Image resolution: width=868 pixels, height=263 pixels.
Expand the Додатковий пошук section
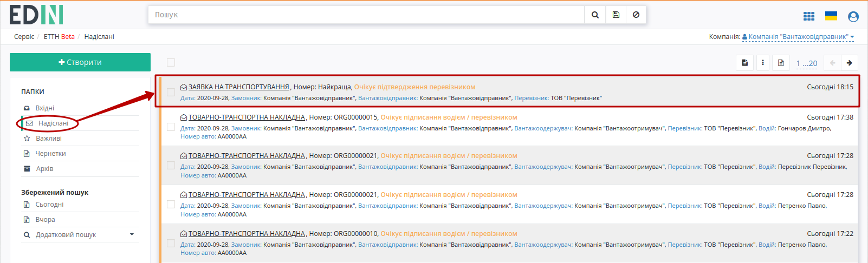click(80, 235)
